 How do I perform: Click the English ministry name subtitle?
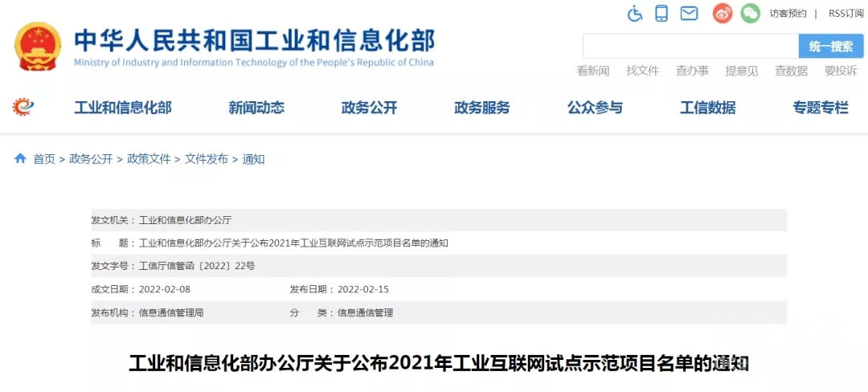pyautogui.click(x=254, y=63)
